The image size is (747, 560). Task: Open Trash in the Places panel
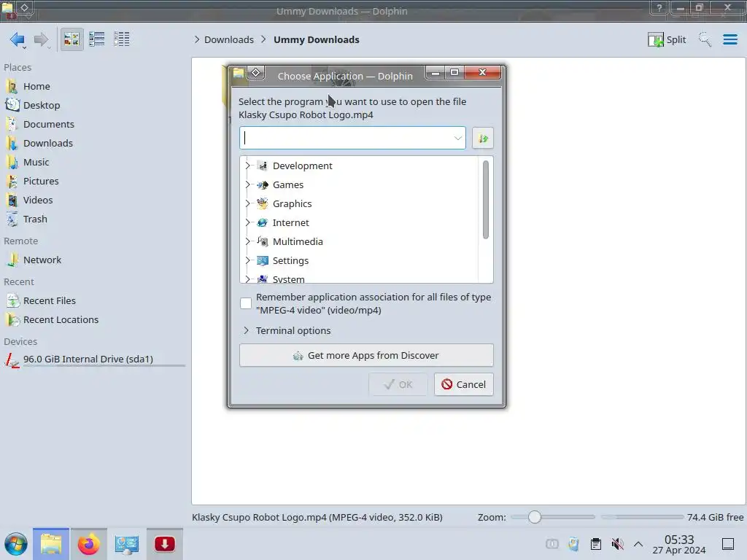35,219
